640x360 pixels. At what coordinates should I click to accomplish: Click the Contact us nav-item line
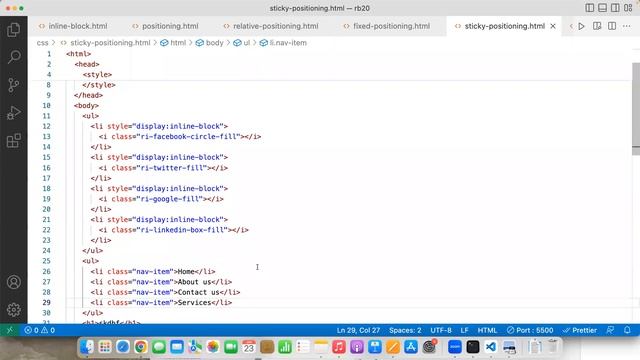[165, 292]
